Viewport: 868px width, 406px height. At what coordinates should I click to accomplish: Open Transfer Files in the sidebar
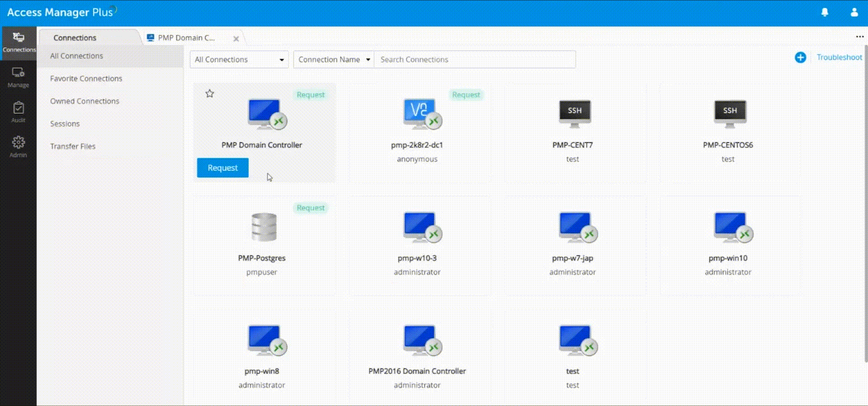73,146
